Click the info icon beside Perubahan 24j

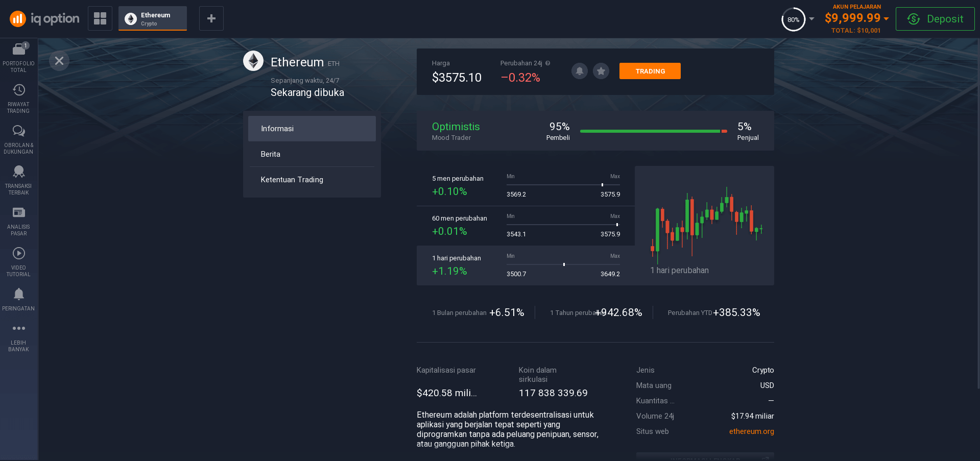[x=547, y=63]
